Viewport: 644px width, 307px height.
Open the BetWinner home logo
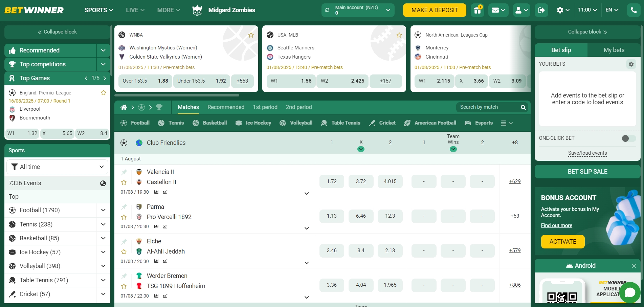pos(34,10)
